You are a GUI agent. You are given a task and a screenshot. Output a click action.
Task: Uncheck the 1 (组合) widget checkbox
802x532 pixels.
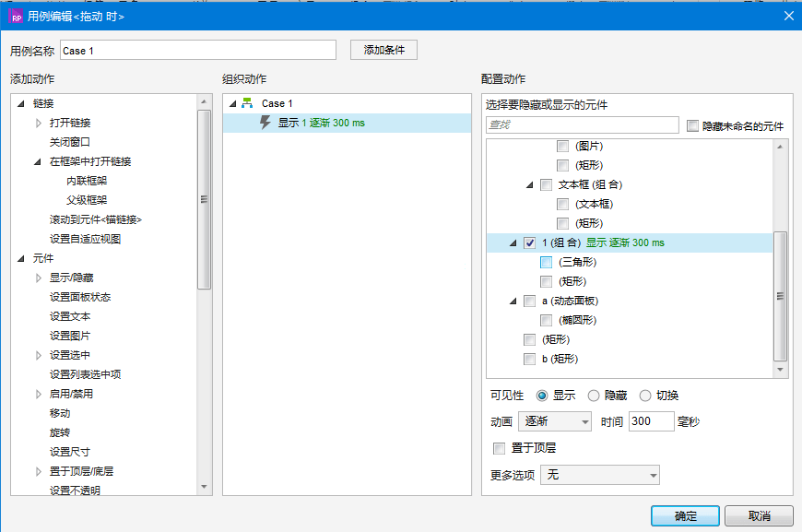(x=530, y=242)
